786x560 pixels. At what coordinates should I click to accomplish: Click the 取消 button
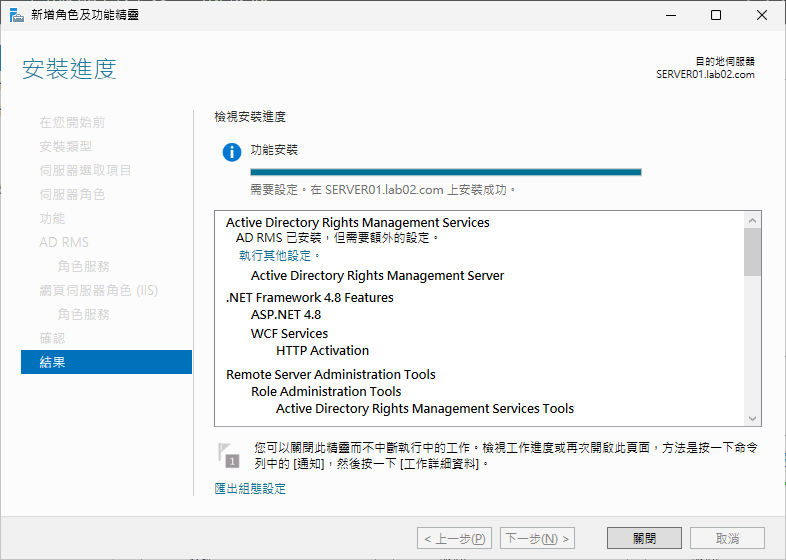tap(727, 538)
